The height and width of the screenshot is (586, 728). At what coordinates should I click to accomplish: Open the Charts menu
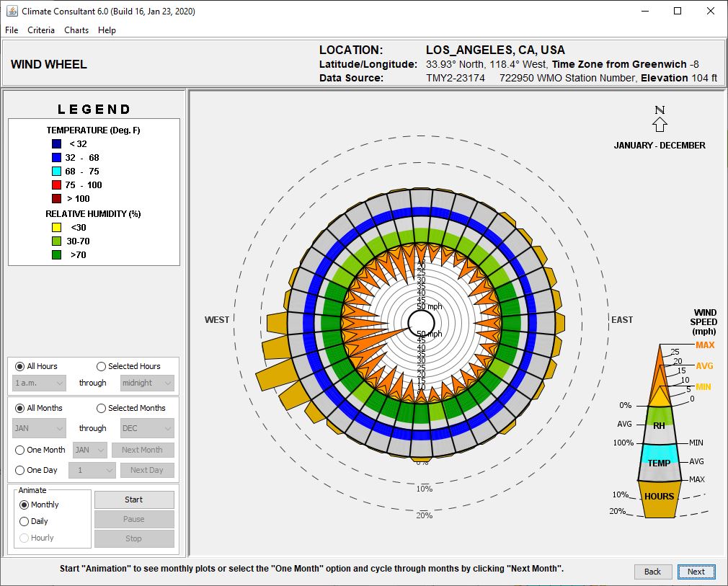(x=76, y=30)
